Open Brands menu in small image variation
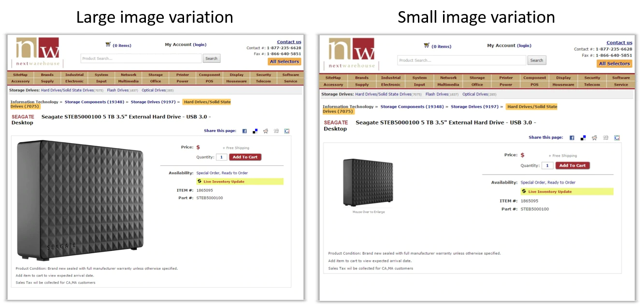 [362, 78]
